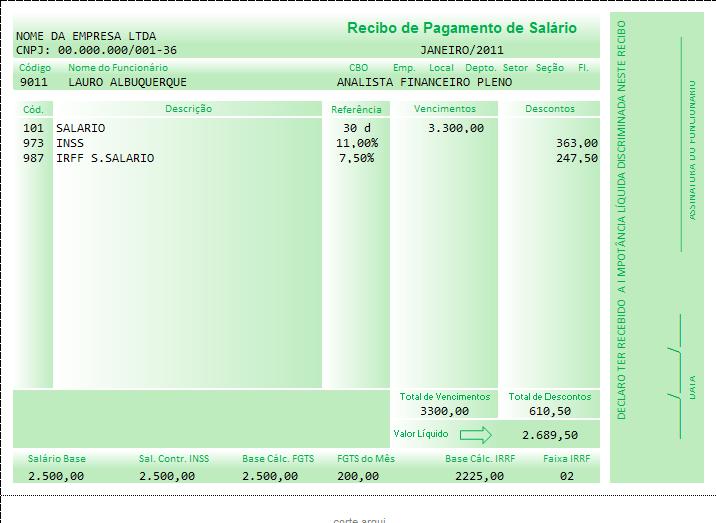Click the company name NOME DA EMPRESA LTDA

pyautogui.click(x=78, y=36)
